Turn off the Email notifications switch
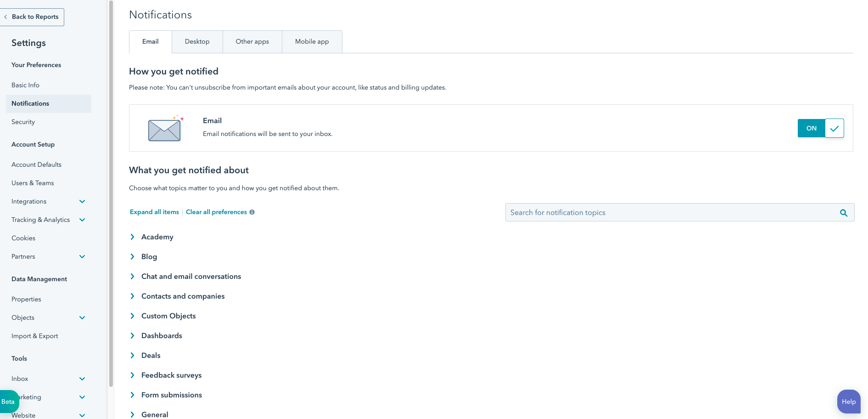 (821, 128)
